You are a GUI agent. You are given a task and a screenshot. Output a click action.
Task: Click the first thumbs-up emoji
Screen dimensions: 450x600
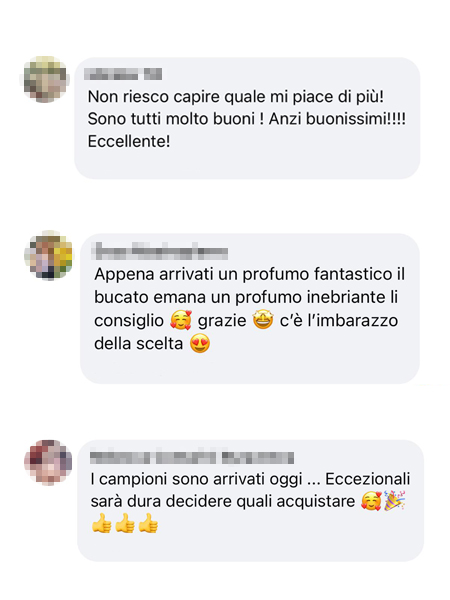(x=102, y=523)
